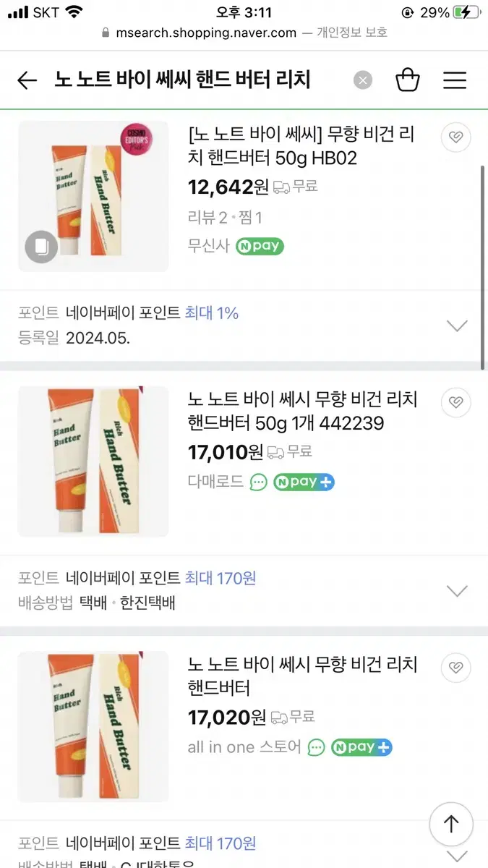The height and width of the screenshot is (868, 488).
Task: Tap the multi-image icon on first product
Action: tap(40, 247)
